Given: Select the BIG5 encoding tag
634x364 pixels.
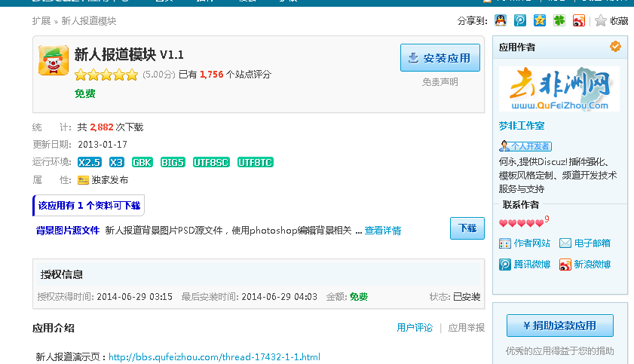Looking at the screenshot, I should coord(173,163).
